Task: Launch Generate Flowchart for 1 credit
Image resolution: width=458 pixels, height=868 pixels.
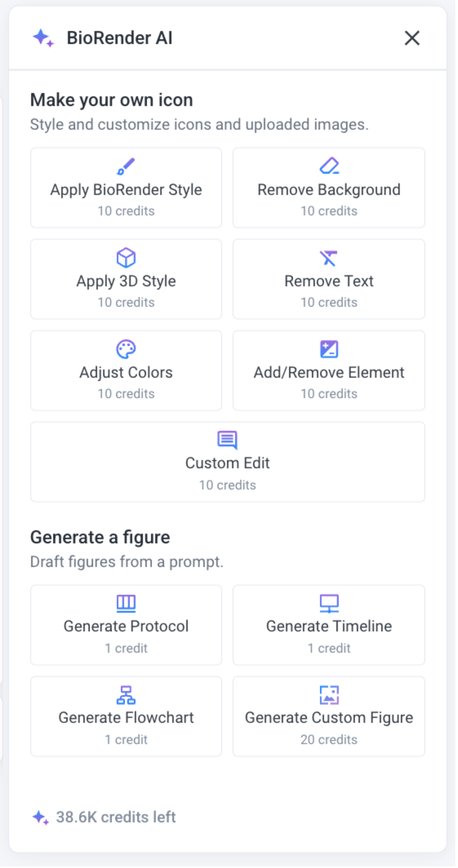Action: (x=126, y=718)
